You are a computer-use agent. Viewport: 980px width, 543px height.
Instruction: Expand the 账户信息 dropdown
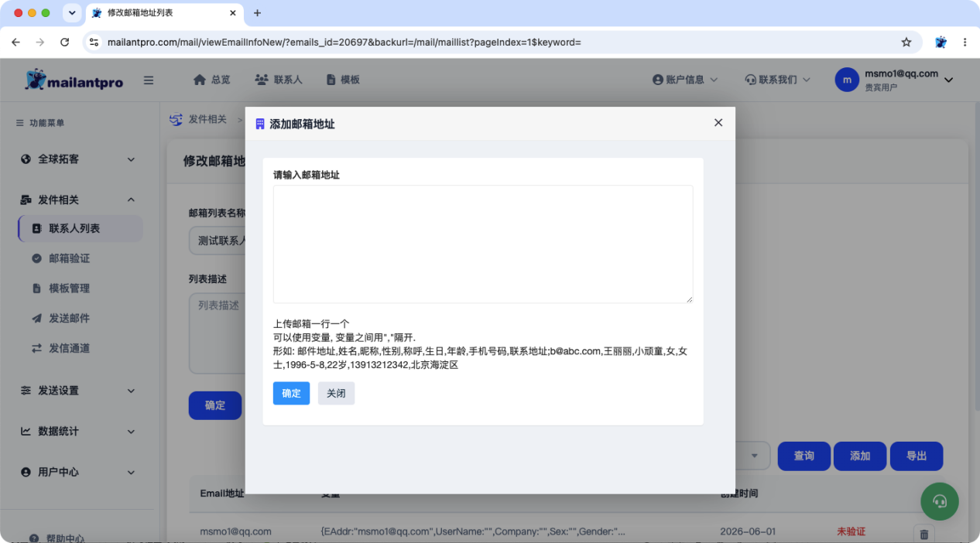tap(685, 80)
